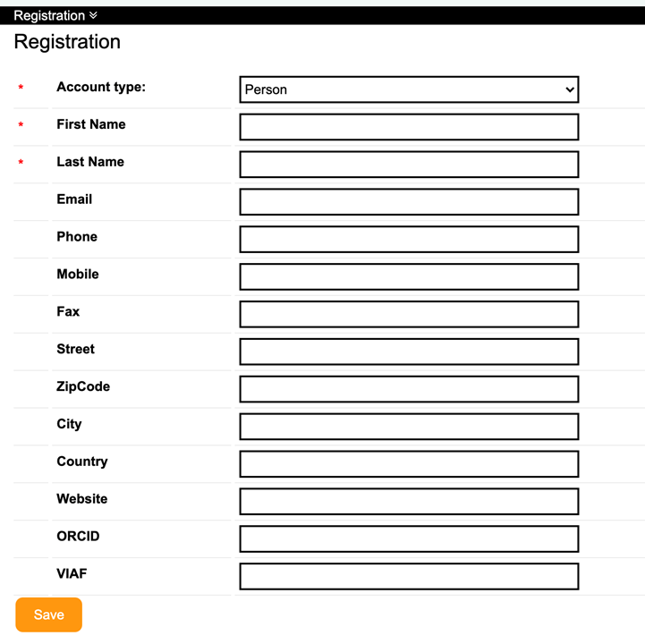645x644 pixels.
Task: Select the Phone input box
Action: tap(409, 240)
